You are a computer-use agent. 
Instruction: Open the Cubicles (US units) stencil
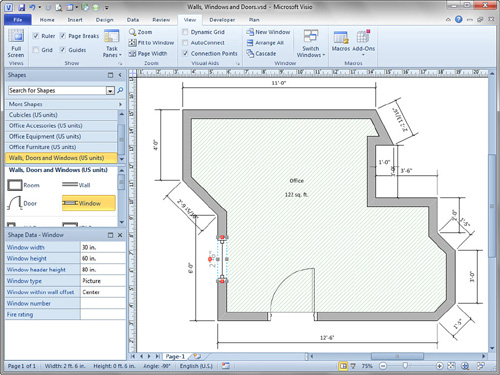pyautogui.click(x=61, y=115)
